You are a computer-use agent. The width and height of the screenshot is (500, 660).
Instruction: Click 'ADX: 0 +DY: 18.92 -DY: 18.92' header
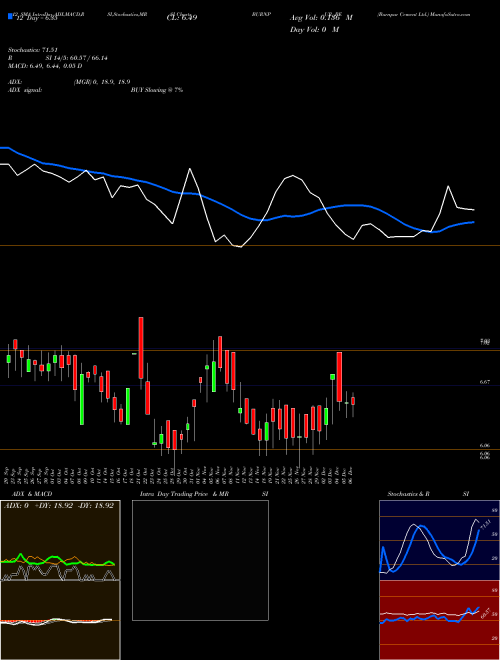tap(59, 506)
